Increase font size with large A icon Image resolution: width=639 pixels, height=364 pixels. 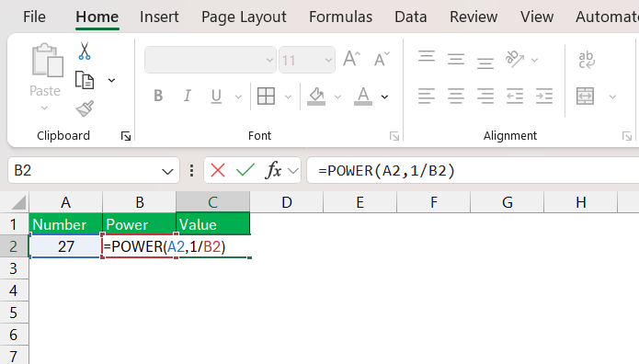352,59
